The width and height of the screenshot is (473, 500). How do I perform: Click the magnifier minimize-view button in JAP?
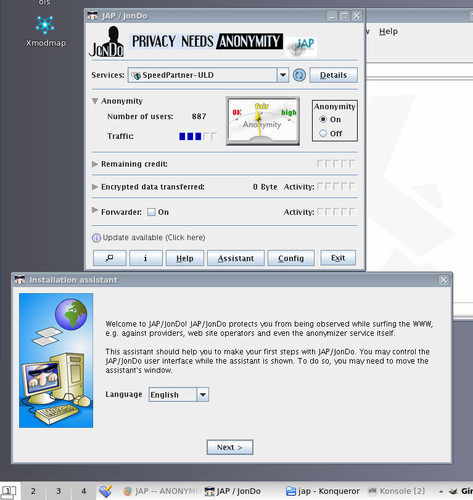click(109, 258)
